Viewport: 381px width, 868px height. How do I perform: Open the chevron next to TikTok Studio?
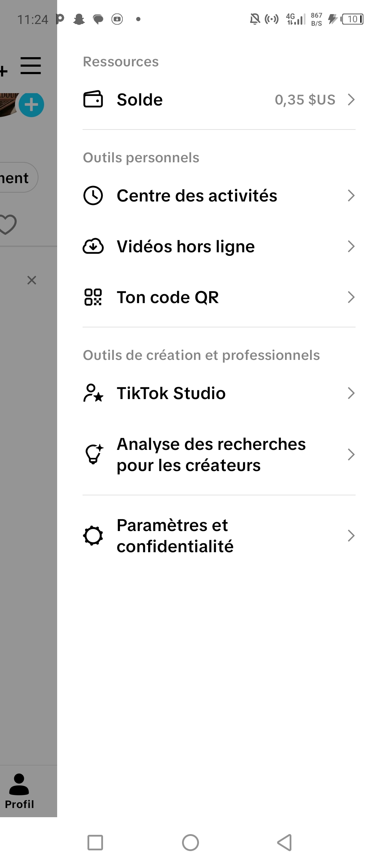(351, 393)
